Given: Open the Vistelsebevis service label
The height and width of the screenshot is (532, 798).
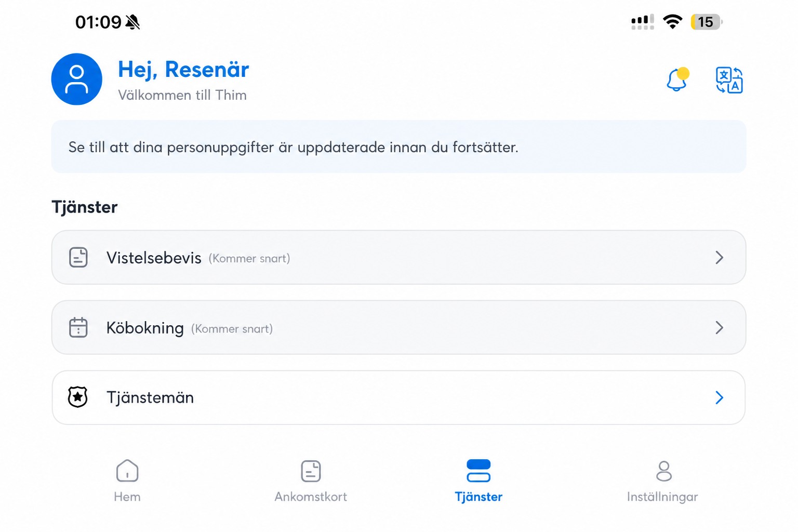Looking at the screenshot, I should click(154, 258).
